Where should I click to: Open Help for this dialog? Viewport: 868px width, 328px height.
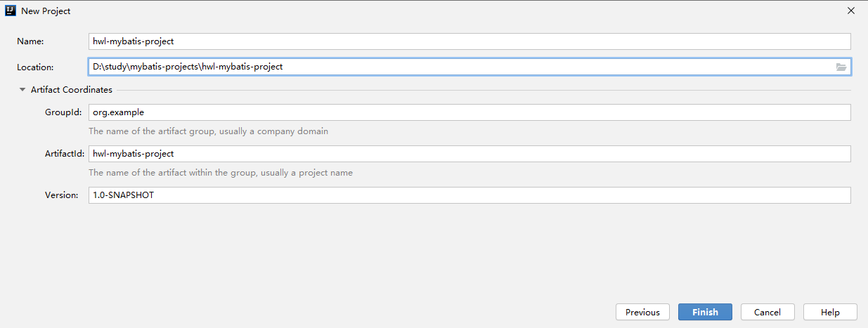click(x=830, y=312)
